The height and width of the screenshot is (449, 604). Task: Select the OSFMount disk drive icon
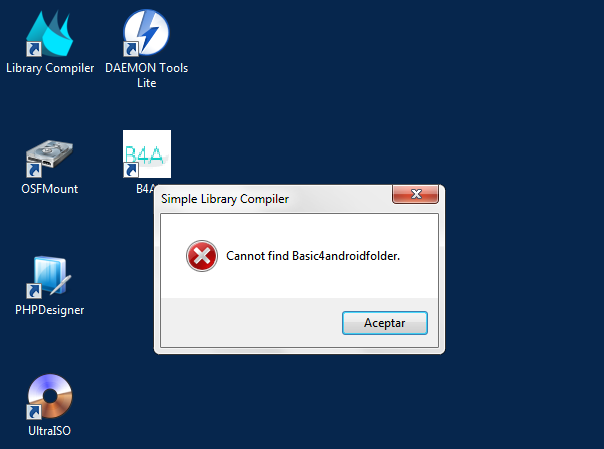coord(49,159)
